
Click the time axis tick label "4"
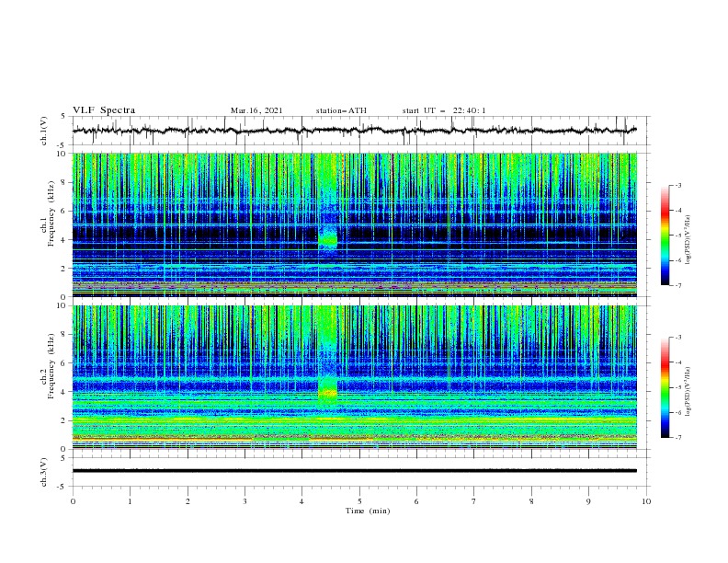(301, 501)
